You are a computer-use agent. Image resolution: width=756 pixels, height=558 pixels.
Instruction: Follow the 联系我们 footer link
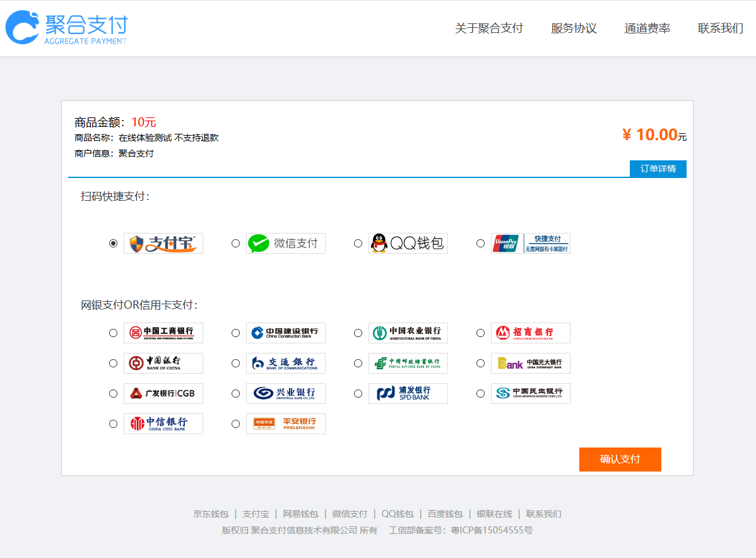coord(543,514)
